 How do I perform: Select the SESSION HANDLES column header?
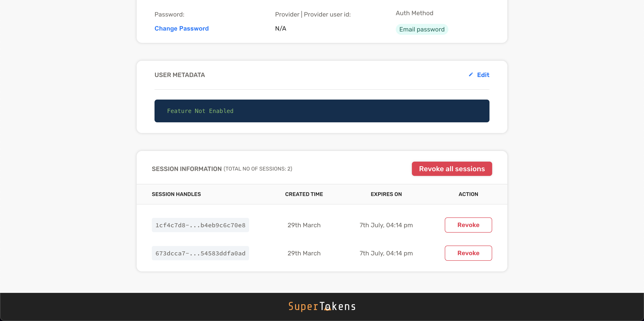point(176,194)
